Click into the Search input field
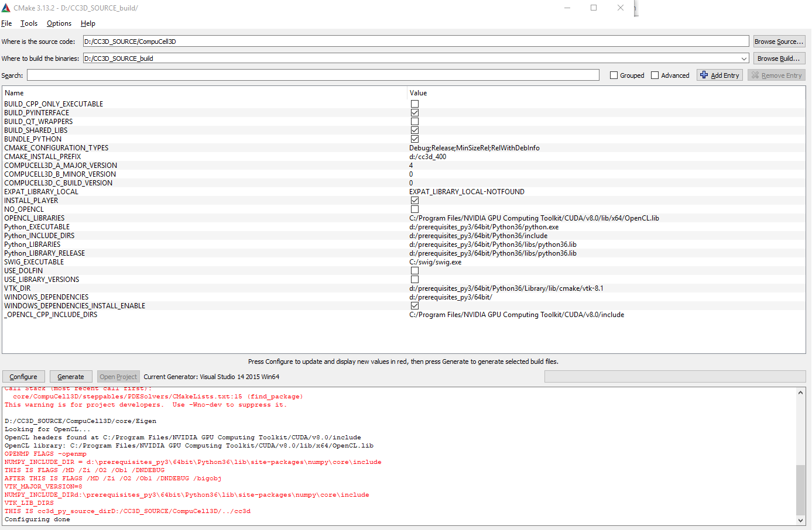The image size is (812, 530). coord(313,75)
